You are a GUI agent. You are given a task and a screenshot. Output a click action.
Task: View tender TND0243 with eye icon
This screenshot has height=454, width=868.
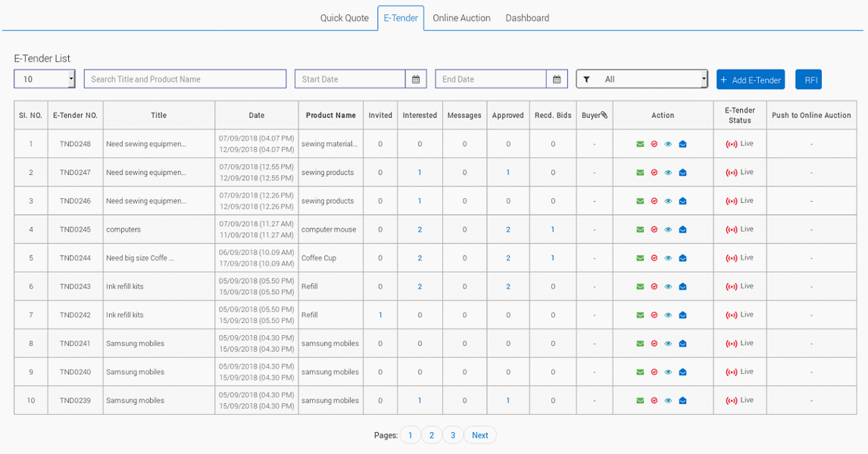(668, 287)
